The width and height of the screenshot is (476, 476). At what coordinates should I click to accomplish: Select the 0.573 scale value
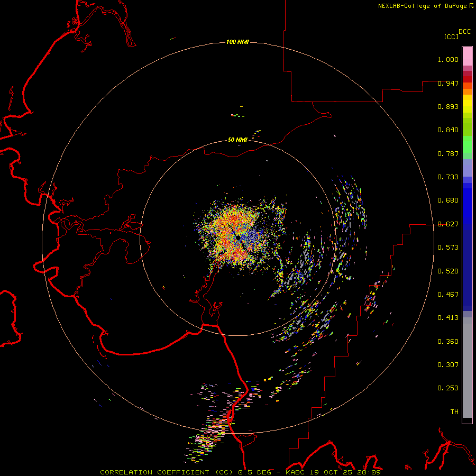(x=448, y=248)
